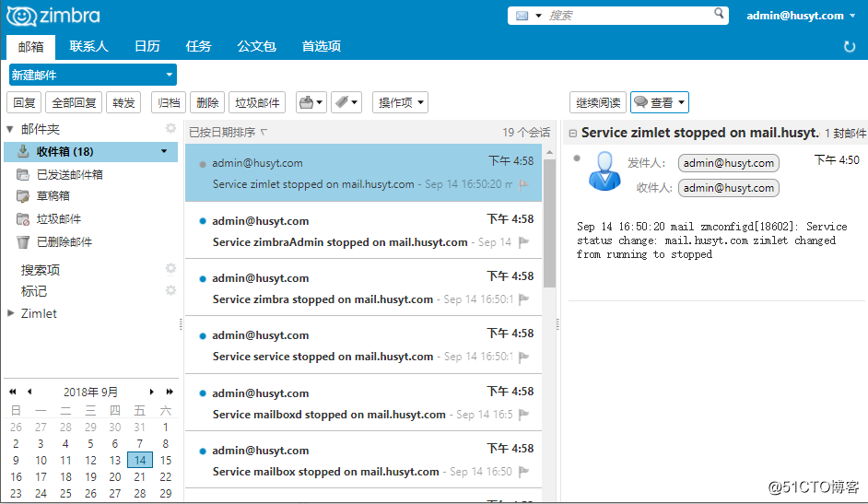This screenshot has height=504, width=868.
Task: Select day 14 in the mini calendar
Action: click(140, 461)
